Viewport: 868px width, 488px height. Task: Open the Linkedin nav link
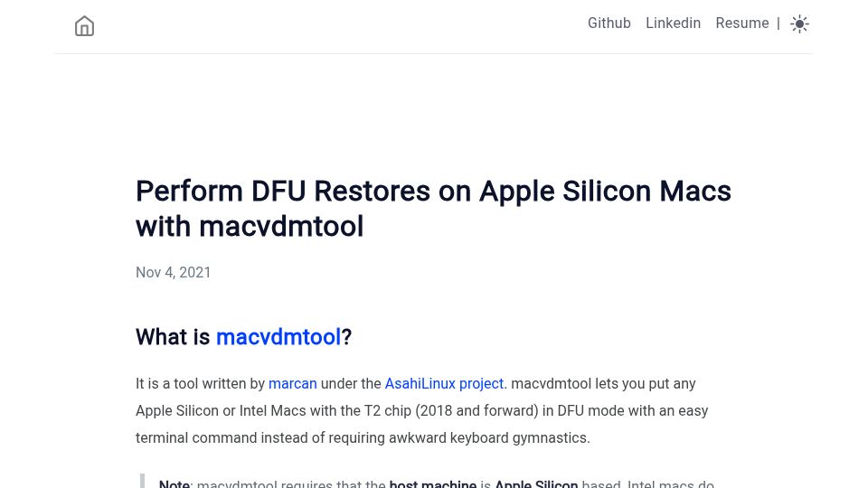[673, 23]
